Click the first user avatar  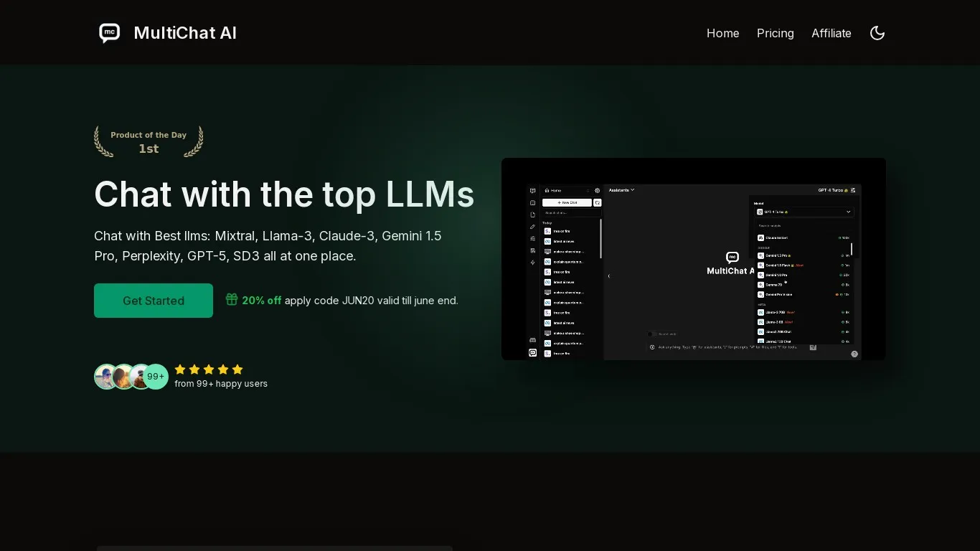point(106,377)
